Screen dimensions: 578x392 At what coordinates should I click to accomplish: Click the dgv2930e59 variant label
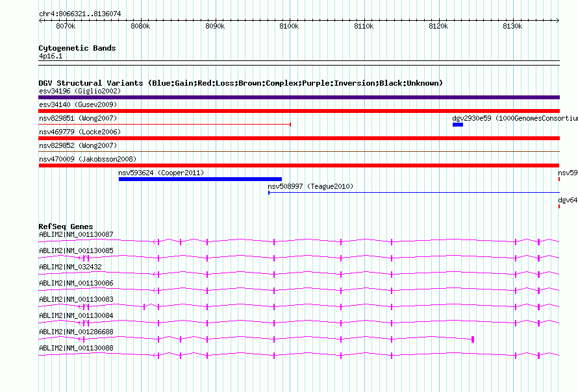point(515,118)
